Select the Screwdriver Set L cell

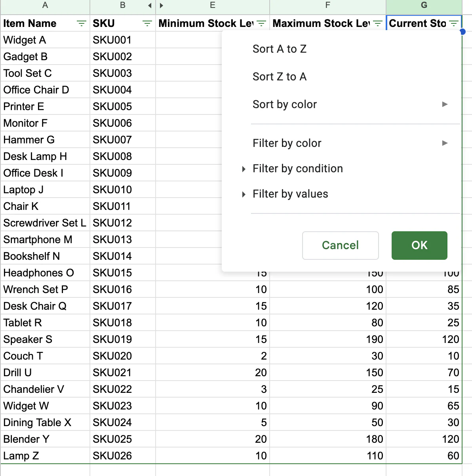point(45,223)
